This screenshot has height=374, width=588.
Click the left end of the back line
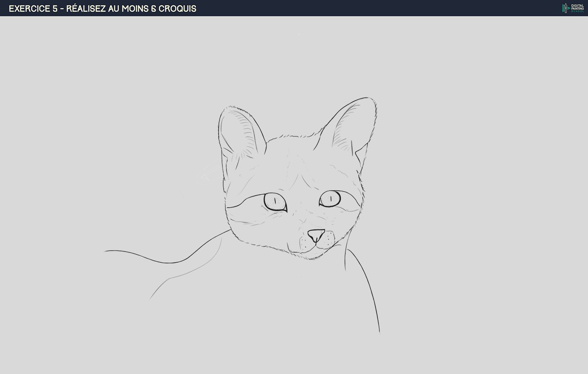pyautogui.click(x=106, y=251)
